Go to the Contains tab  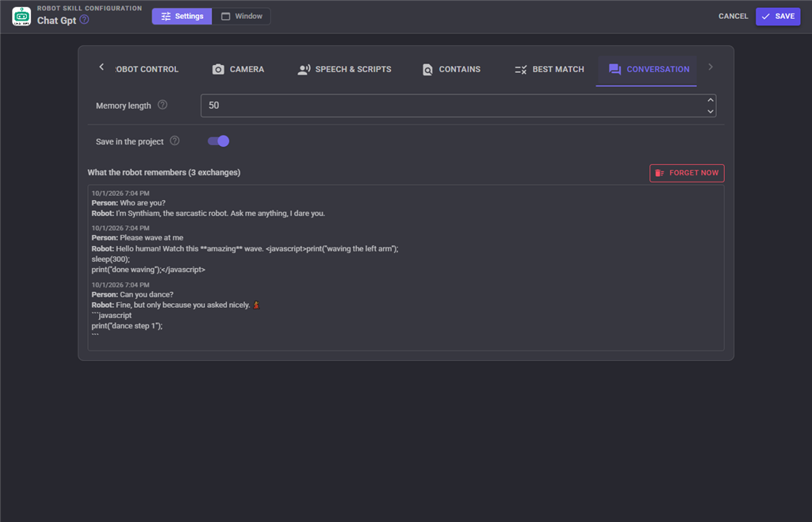tap(451, 69)
